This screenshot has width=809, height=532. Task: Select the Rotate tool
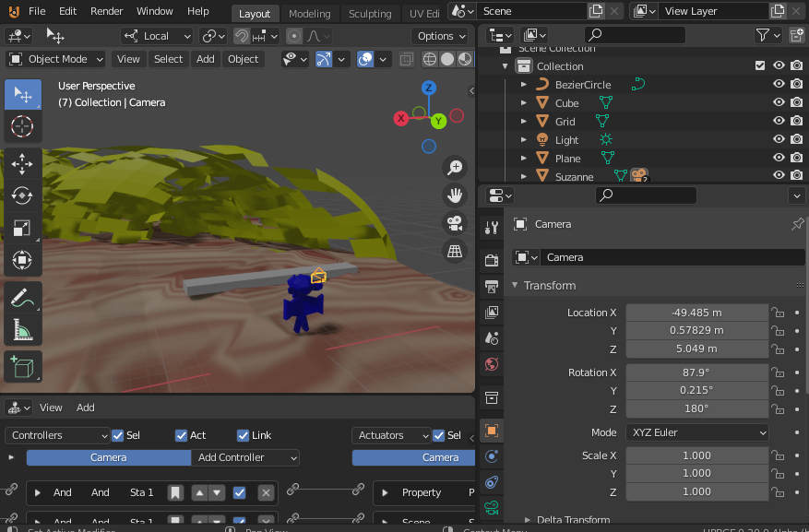point(22,195)
